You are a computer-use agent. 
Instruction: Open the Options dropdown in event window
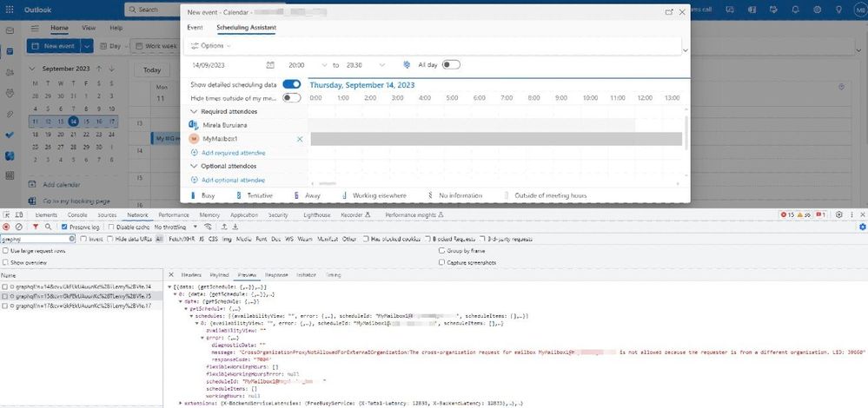[209, 46]
